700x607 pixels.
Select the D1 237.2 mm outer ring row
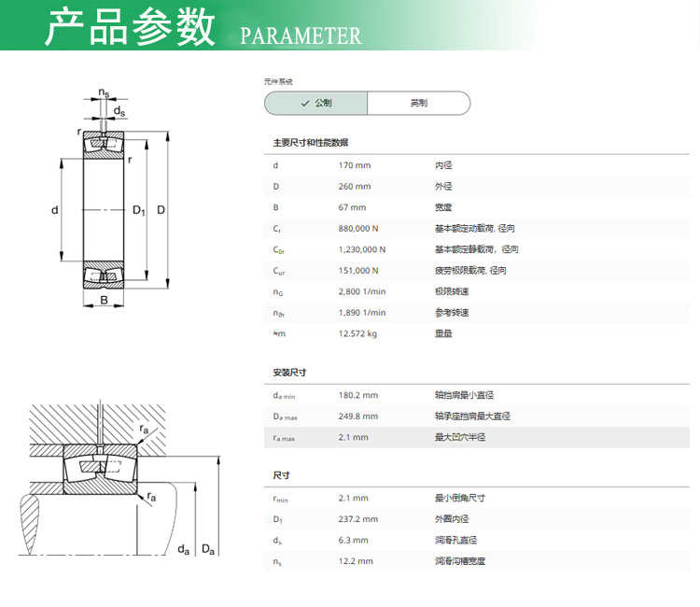(477, 519)
